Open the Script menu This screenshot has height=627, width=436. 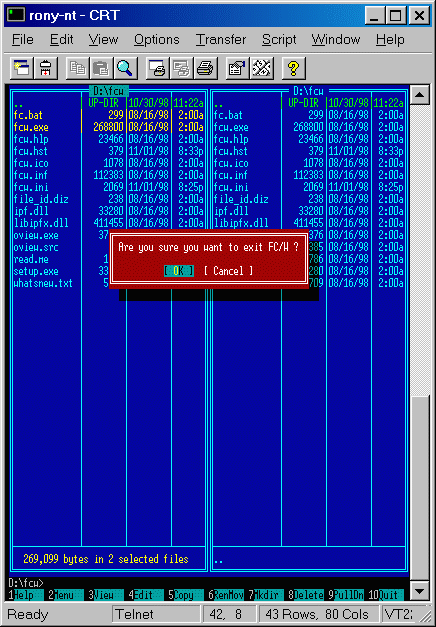[279, 40]
